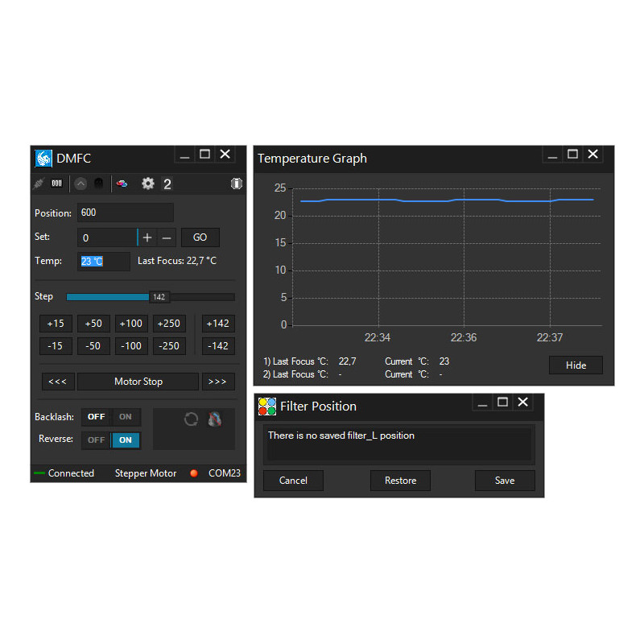This screenshot has width=644, height=644.
Task: Click the plug connection icon in toolbar
Action: pyautogui.click(x=39, y=184)
